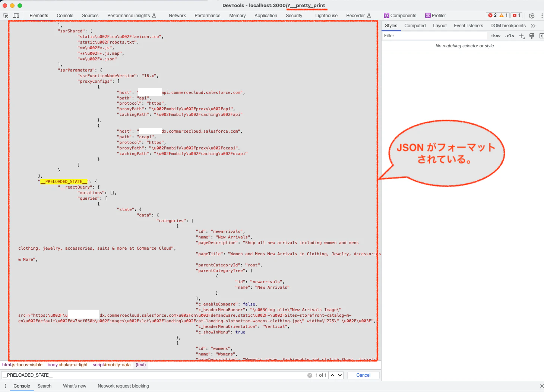The image size is (544, 392).
Task: Click the macOS green zoom window button
Action: pos(20,6)
